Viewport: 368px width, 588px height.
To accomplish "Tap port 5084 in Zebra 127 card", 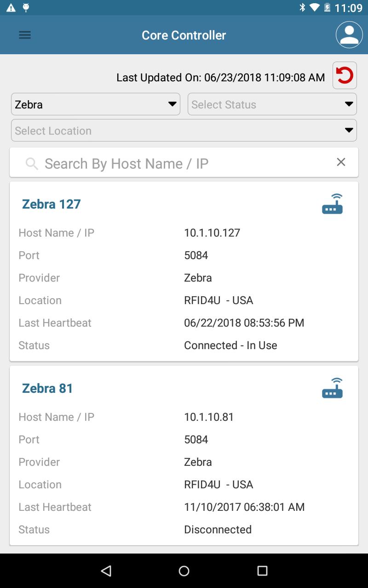I will pos(196,255).
